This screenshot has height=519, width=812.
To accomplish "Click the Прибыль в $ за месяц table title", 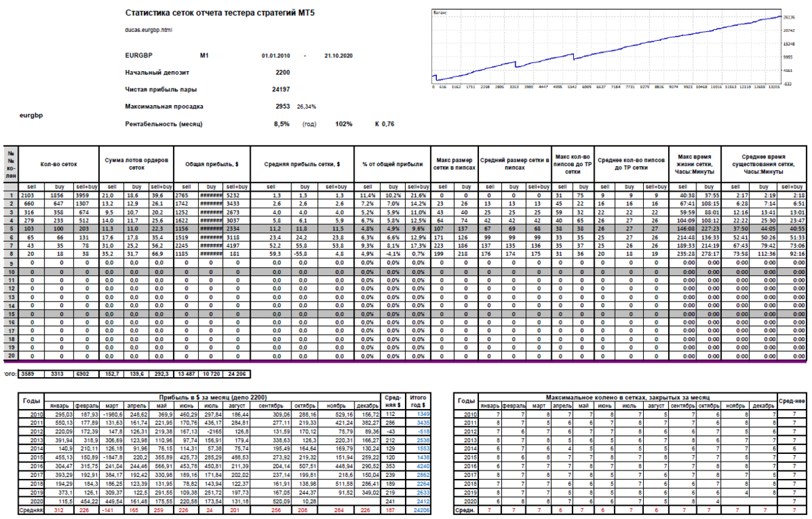I will [x=213, y=397].
